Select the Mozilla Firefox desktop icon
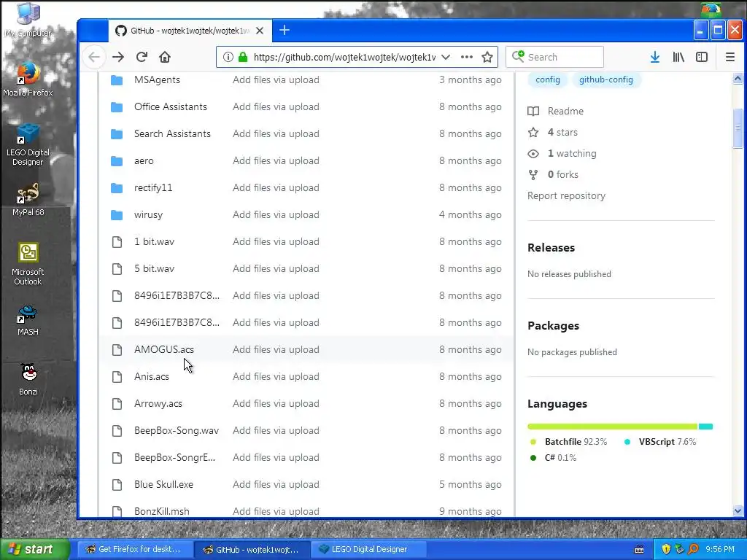The height and width of the screenshot is (560, 747). click(x=28, y=79)
